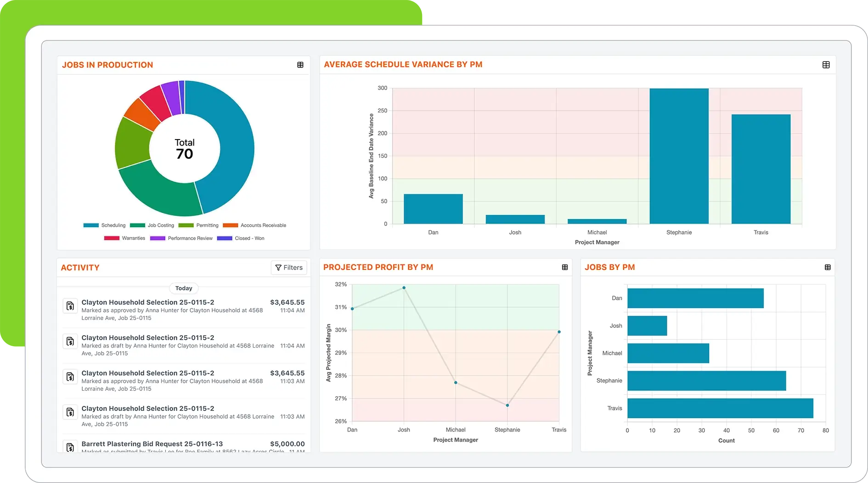This screenshot has height=483, width=868.
Task: Click the table icon in Jobs by PM
Action: [828, 267]
